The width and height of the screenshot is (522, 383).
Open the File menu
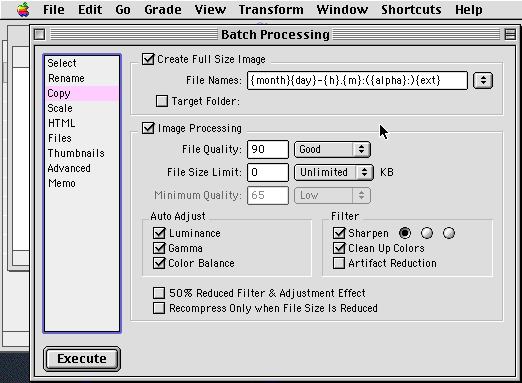point(54,10)
